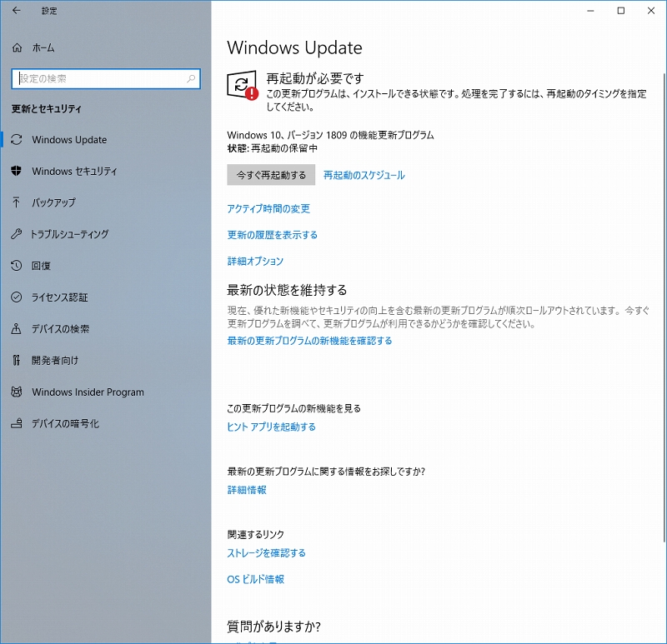Click the デバイスの検索 person locator icon
The image size is (667, 644).
click(x=16, y=328)
